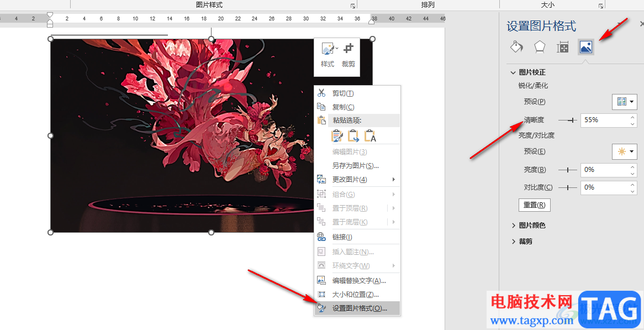Open Effects pentagon tab icon
This screenshot has height=330, width=644.
(x=539, y=47)
